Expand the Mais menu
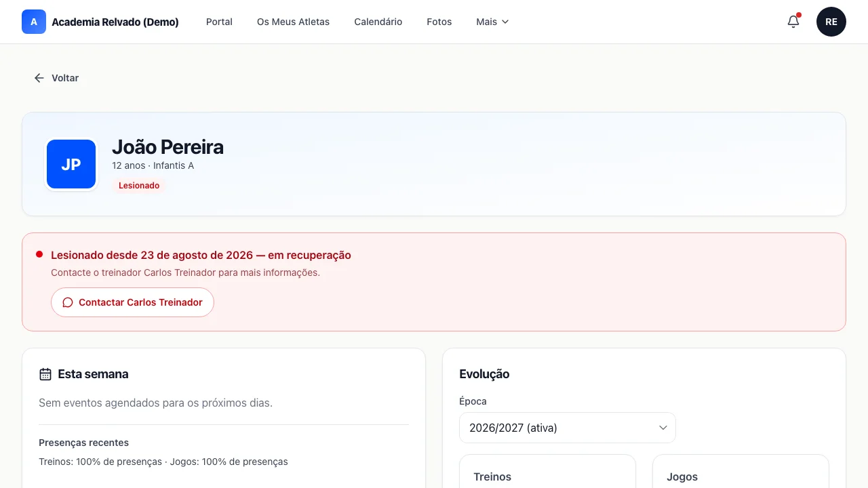Screen dimensions: 868x488 pyautogui.click(x=492, y=22)
